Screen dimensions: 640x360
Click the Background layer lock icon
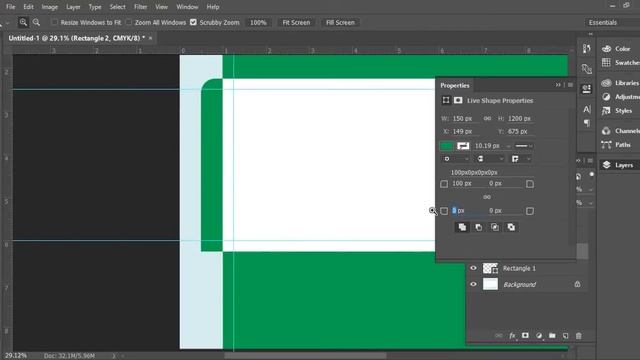point(577,284)
